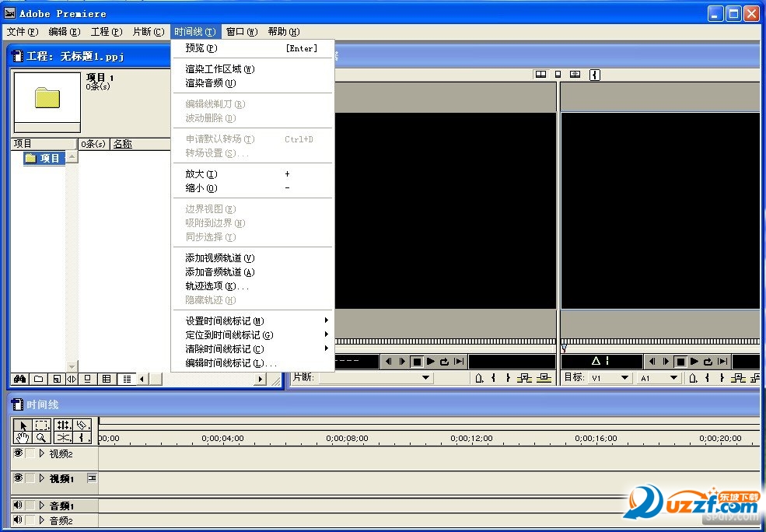Image resolution: width=766 pixels, height=532 pixels.
Task: Click the new bin folder icon
Action: coord(38,379)
